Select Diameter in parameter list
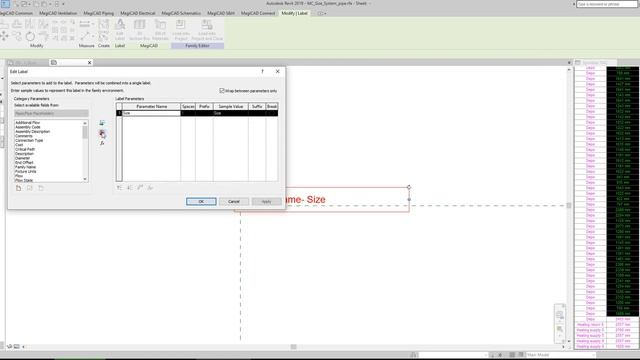 22,158
